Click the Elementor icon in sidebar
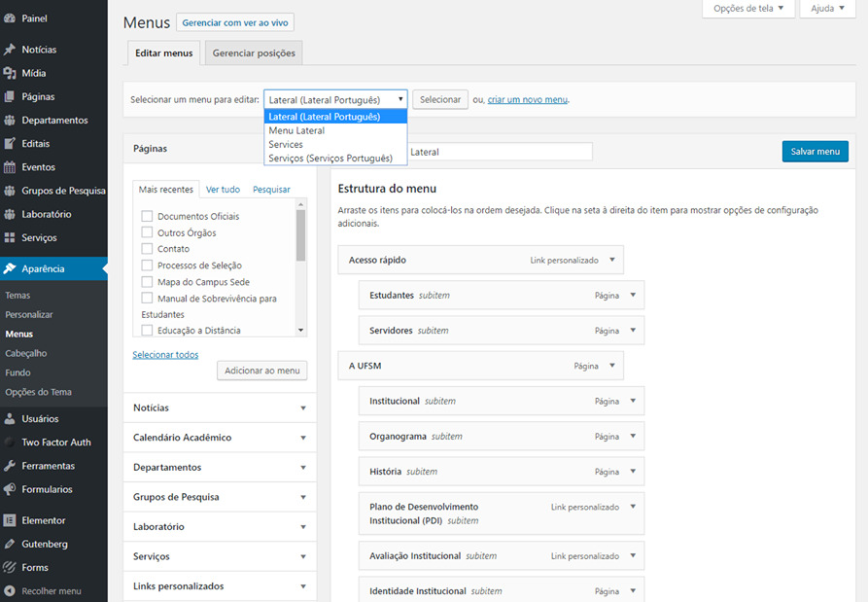The width and height of the screenshot is (868, 602). pos(10,520)
